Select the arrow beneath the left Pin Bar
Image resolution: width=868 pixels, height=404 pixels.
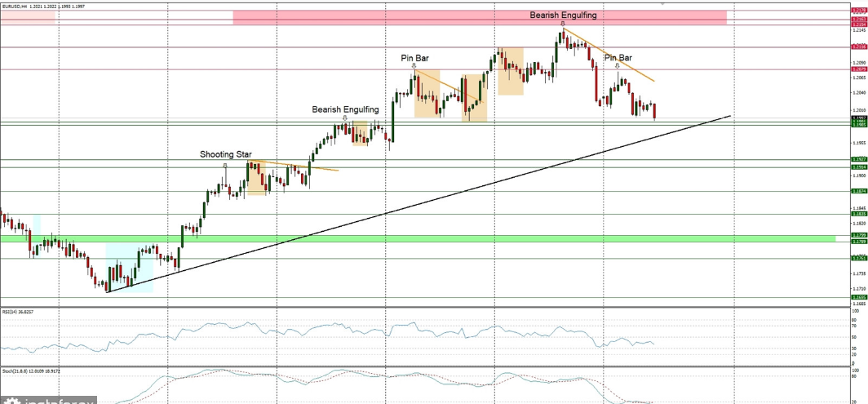tap(414, 66)
